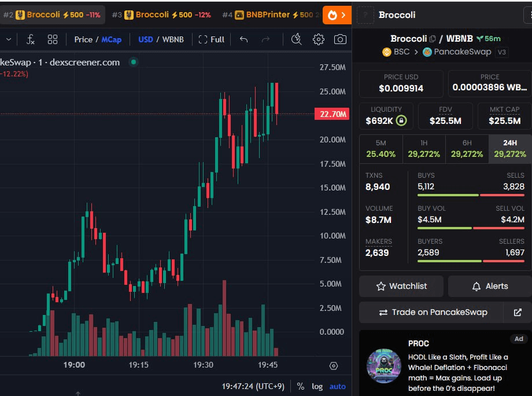Click the FDV $25.5M value
This screenshot has height=396, width=532.
pyautogui.click(x=445, y=121)
